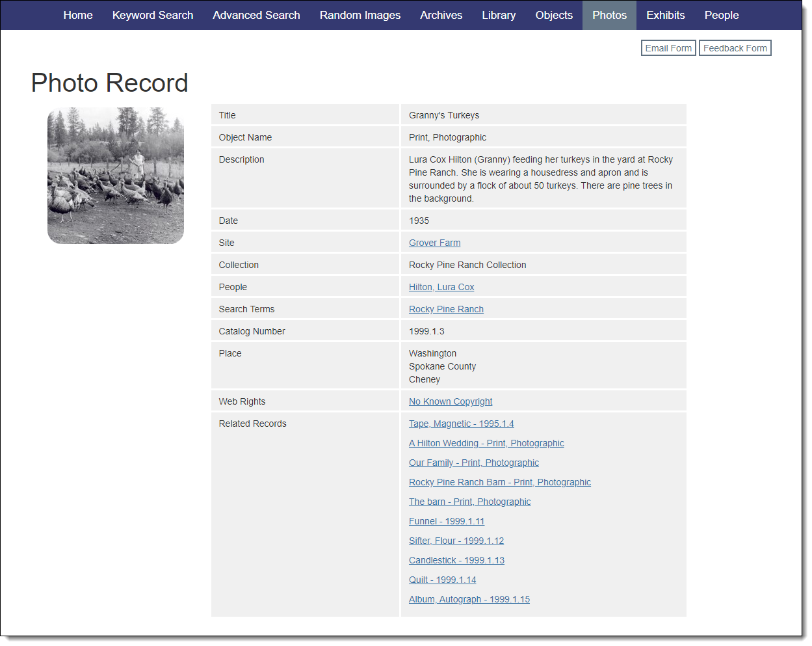Open the Hilton, Lura Cox person link
This screenshot has height=646, width=812.
tap(441, 287)
